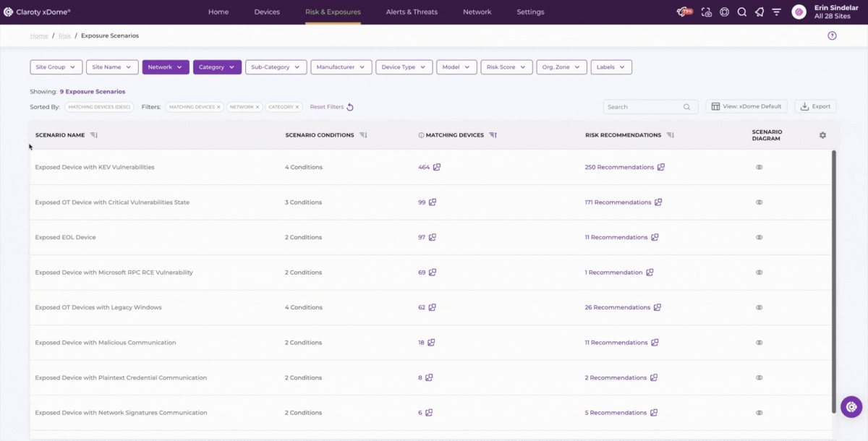Click the table column settings gear icon
868x441 pixels.
822,135
